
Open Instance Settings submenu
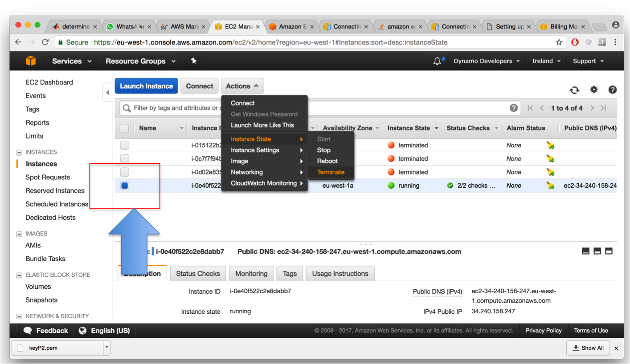point(265,150)
